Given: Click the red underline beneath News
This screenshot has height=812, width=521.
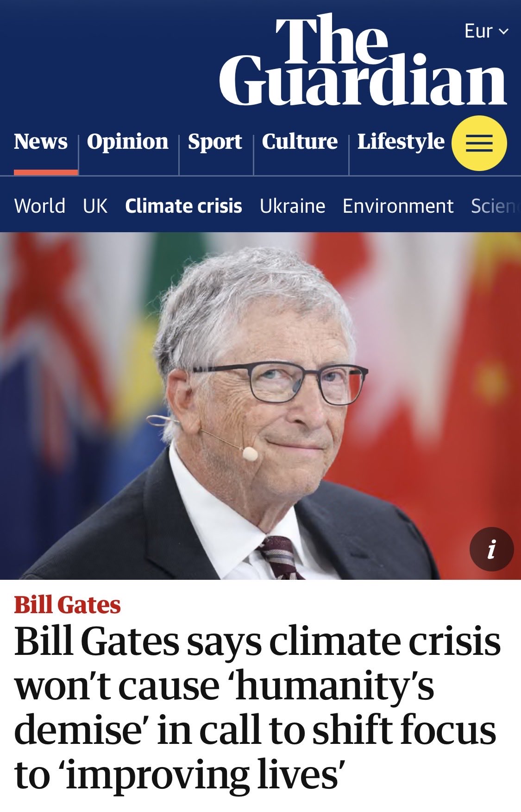Looking at the screenshot, I should click(x=46, y=172).
